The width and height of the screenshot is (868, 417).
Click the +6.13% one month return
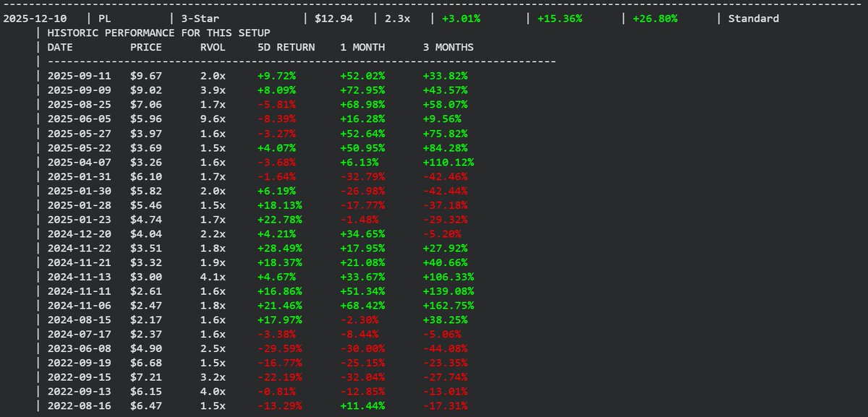coord(359,162)
